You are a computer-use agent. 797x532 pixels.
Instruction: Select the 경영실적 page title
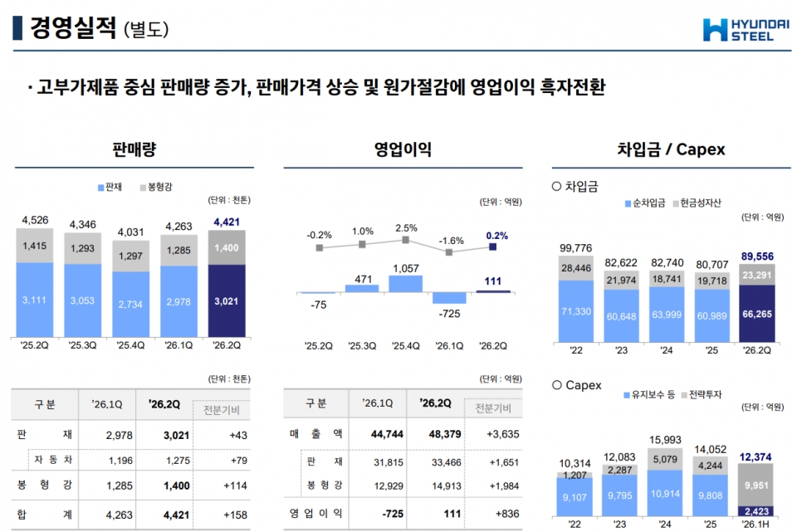click(73, 27)
